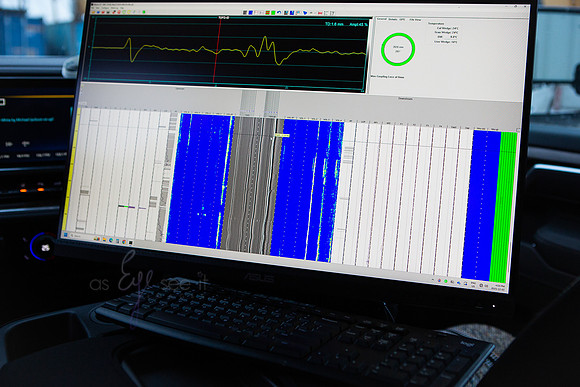580x387 pixels.
Task: Open the black app icon on the taskbar
Action: pos(131,242)
